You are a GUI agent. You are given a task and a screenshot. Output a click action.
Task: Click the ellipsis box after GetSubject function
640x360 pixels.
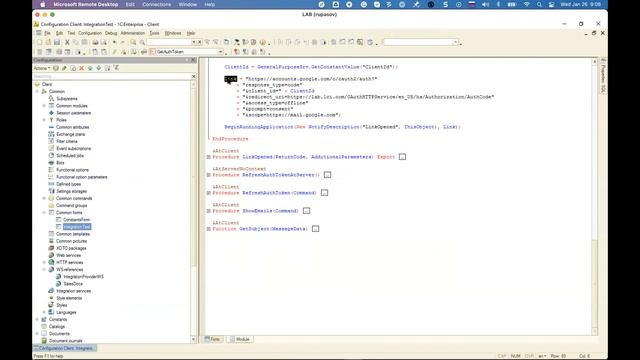coord(316,229)
